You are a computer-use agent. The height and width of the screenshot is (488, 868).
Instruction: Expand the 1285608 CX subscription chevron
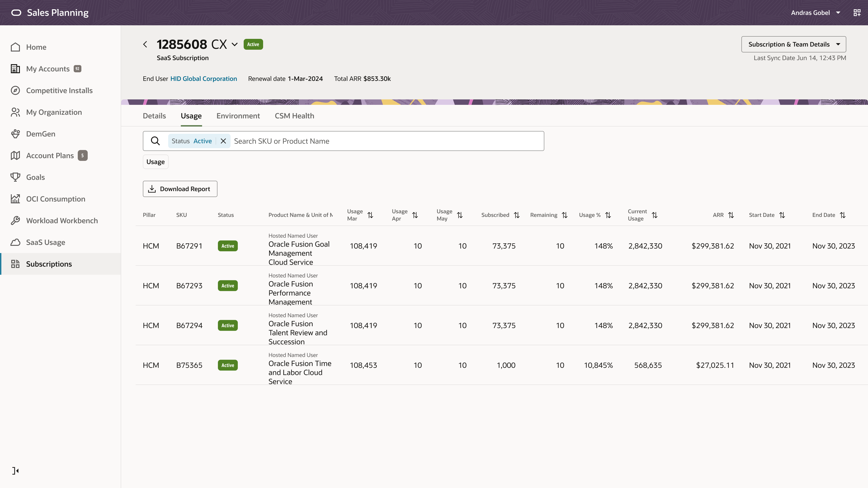click(235, 44)
